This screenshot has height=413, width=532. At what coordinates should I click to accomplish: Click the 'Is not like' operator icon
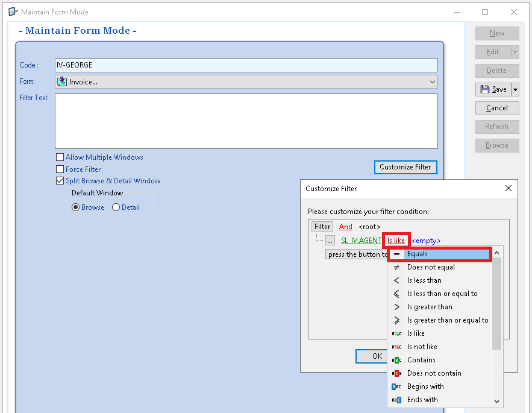396,347
